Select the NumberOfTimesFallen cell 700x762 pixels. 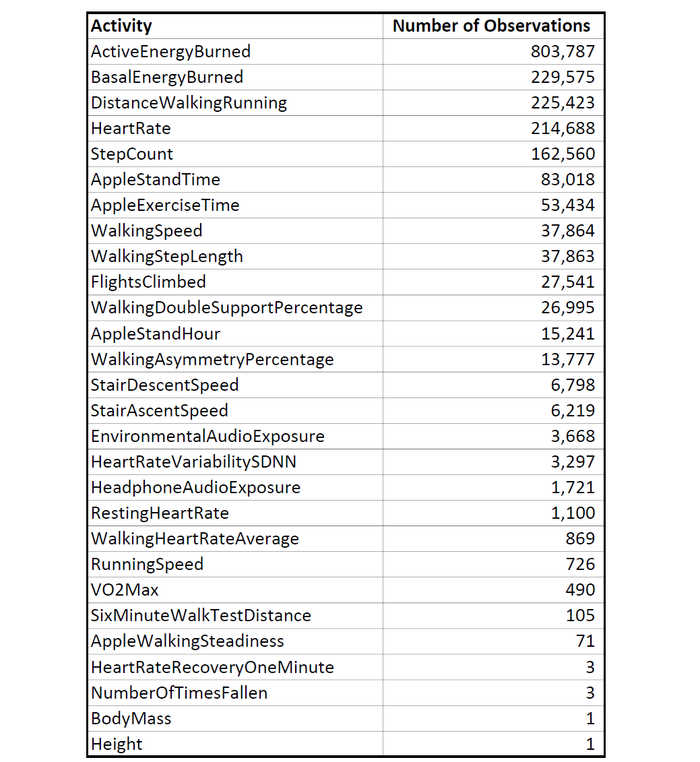pyautogui.click(x=235, y=693)
